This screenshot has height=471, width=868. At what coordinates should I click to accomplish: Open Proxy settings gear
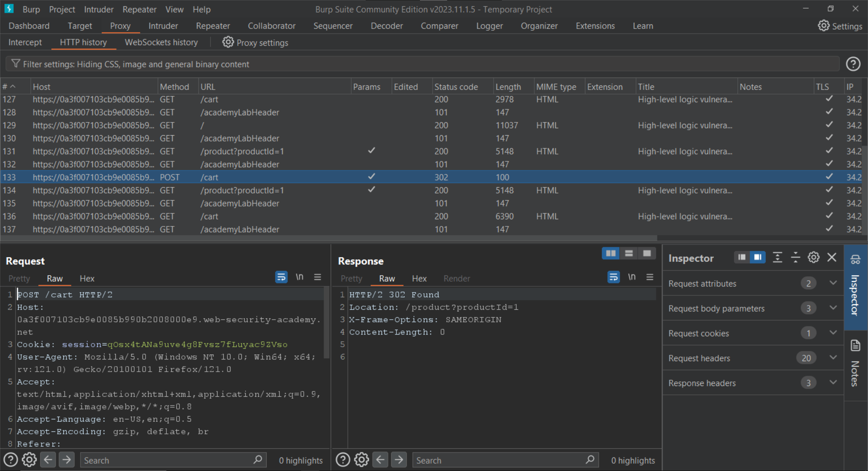point(228,42)
